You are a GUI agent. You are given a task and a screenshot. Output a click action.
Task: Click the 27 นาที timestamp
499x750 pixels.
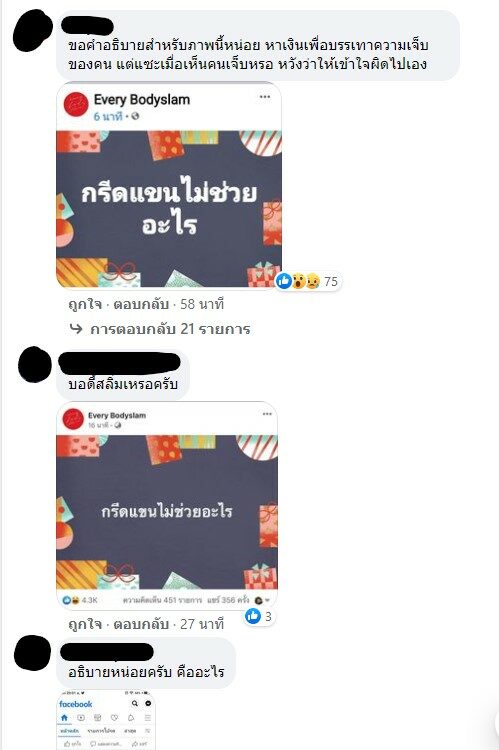point(202,624)
